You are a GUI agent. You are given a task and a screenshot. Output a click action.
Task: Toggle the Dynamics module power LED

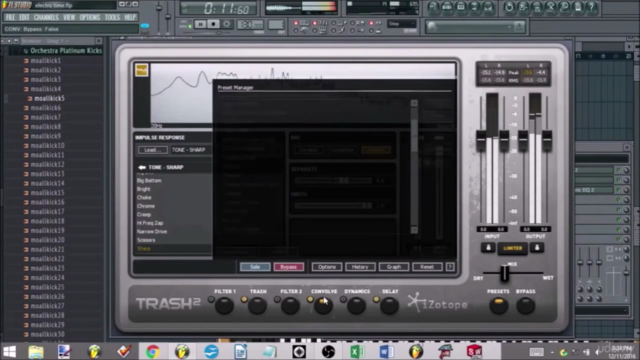click(x=343, y=300)
